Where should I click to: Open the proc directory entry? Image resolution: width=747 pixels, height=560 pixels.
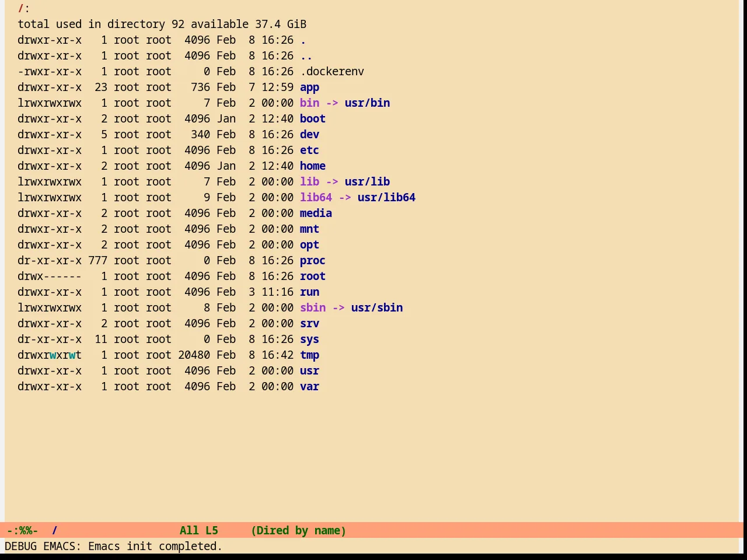(313, 261)
